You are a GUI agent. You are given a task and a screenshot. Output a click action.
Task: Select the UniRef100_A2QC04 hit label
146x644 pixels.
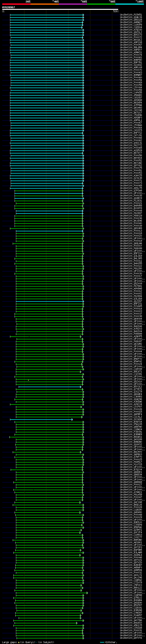[x=131, y=404]
